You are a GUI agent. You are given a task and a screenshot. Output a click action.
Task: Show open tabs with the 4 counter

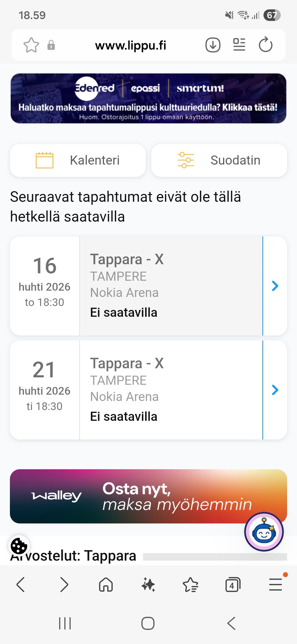(x=233, y=584)
